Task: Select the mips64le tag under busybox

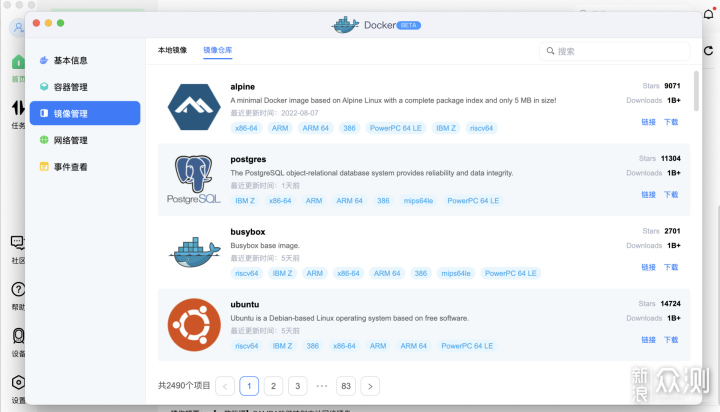Action: tap(456, 273)
